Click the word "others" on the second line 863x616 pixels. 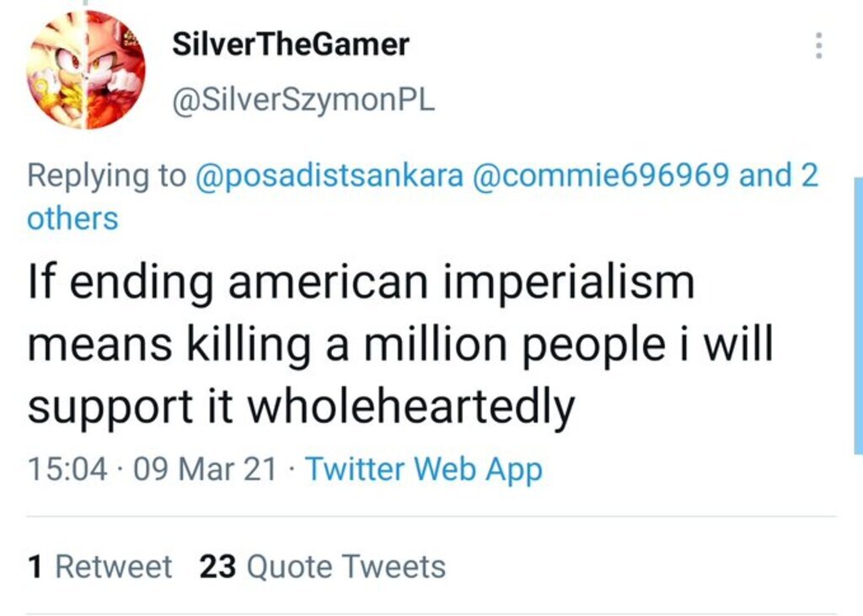[x=72, y=218]
